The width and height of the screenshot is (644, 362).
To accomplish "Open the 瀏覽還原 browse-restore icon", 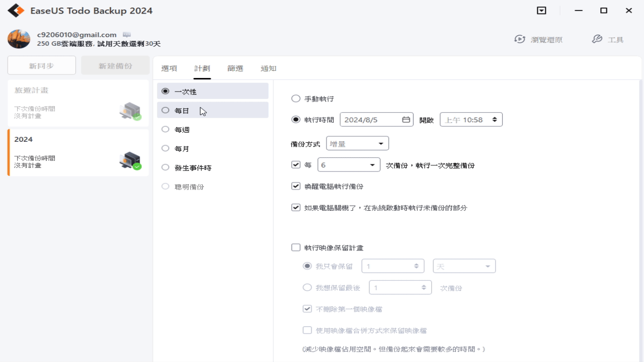I will [x=520, y=39].
